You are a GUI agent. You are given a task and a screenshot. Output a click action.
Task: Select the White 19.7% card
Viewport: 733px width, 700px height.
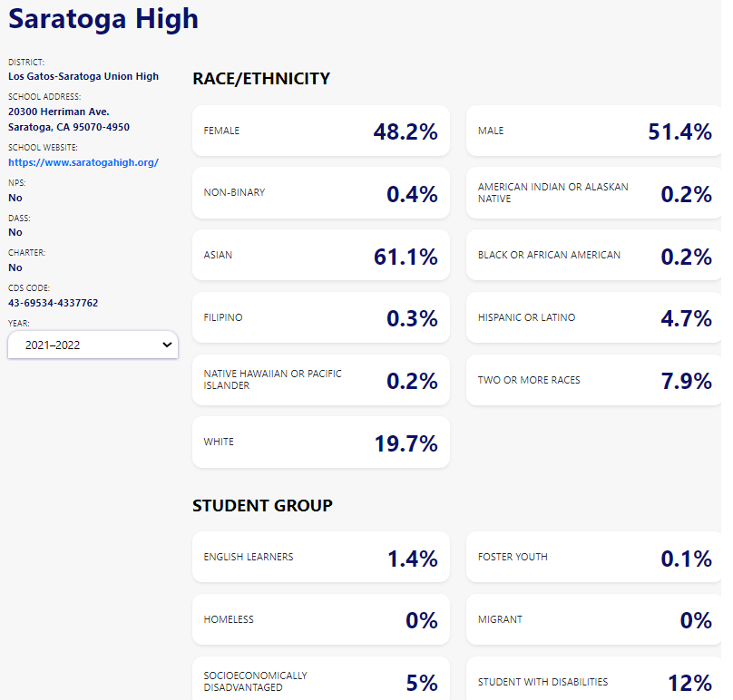click(x=320, y=442)
